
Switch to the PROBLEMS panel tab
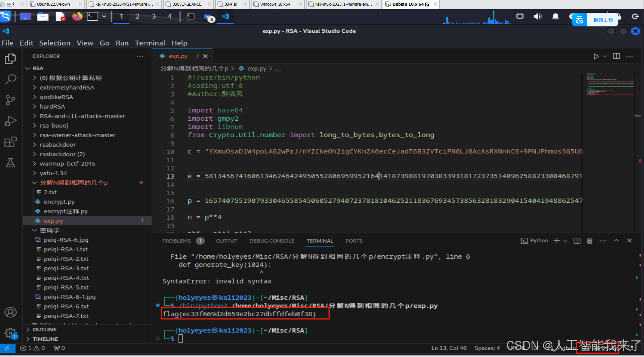click(176, 241)
